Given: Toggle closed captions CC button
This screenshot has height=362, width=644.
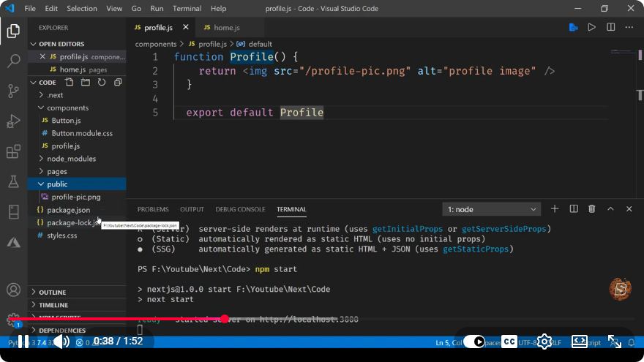Looking at the screenshot, I should click(x=509, y=342).
